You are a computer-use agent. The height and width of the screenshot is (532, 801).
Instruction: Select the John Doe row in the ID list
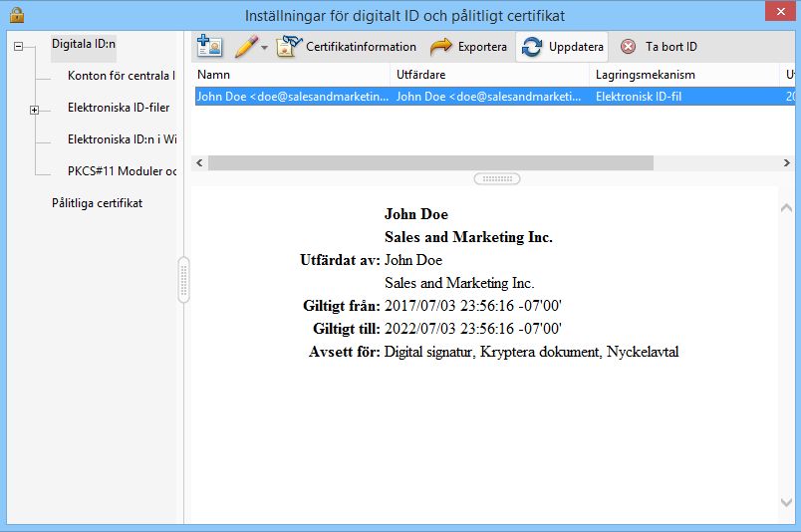[x=494, y=96]
